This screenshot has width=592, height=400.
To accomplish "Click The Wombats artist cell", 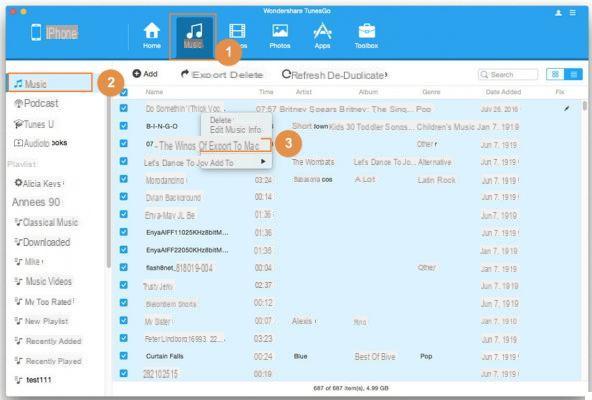I will [313, 162].
